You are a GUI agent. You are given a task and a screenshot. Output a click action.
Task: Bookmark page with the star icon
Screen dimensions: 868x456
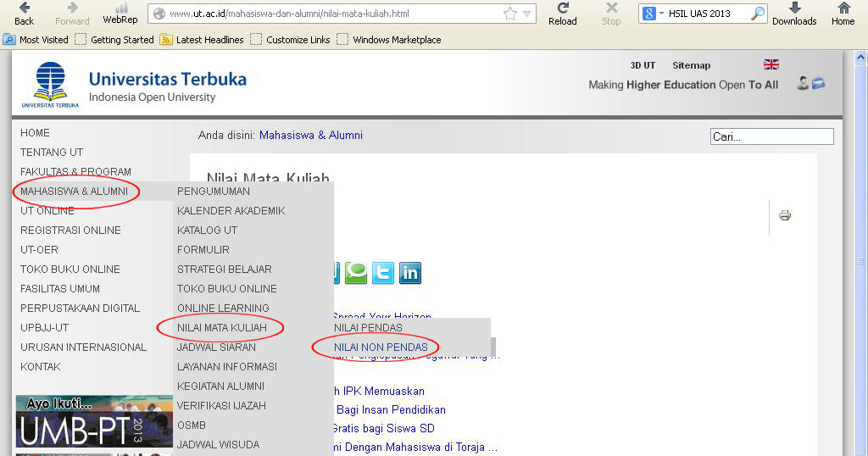[509, 14]
